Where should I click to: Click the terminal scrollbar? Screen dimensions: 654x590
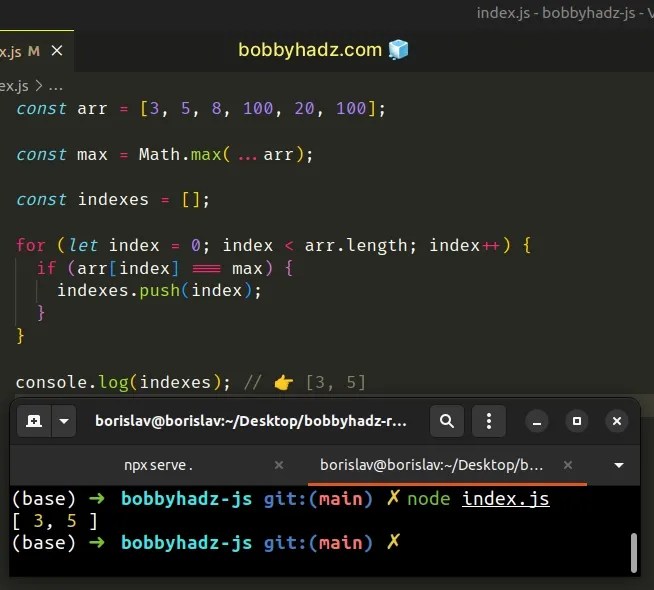point(634,553)
